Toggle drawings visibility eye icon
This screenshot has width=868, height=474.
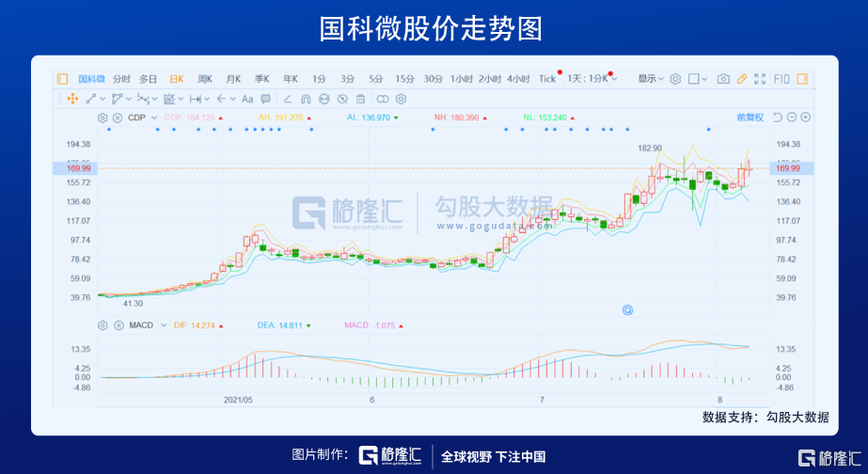pos(342,99)
